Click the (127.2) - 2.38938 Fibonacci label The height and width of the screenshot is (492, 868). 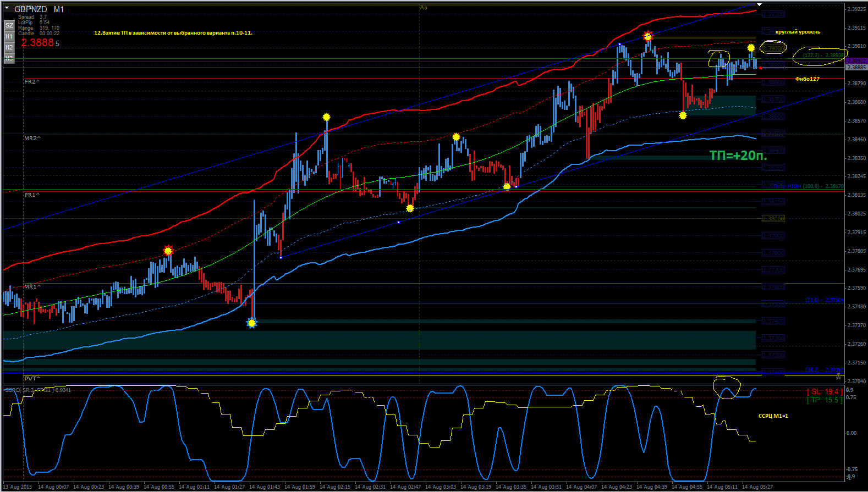pos(823,56)
